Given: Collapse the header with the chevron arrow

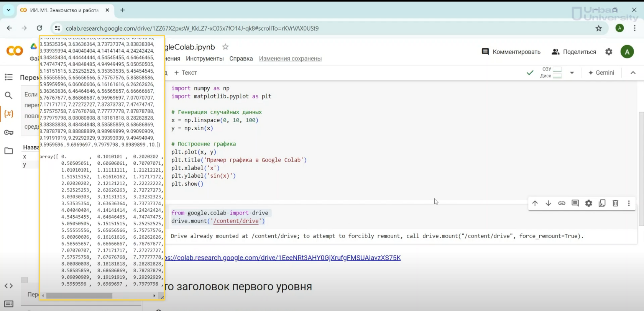Looking at the screenshot, I should pyautogui.click(x=633, y=73).
